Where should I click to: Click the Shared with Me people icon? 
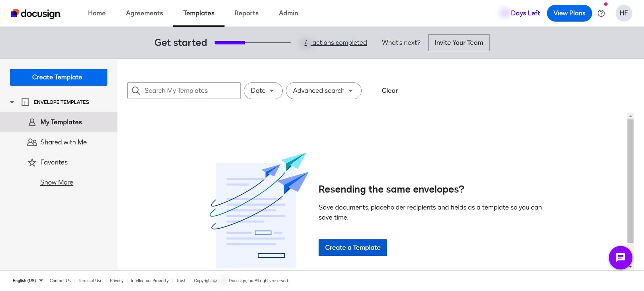click(32, 142)
